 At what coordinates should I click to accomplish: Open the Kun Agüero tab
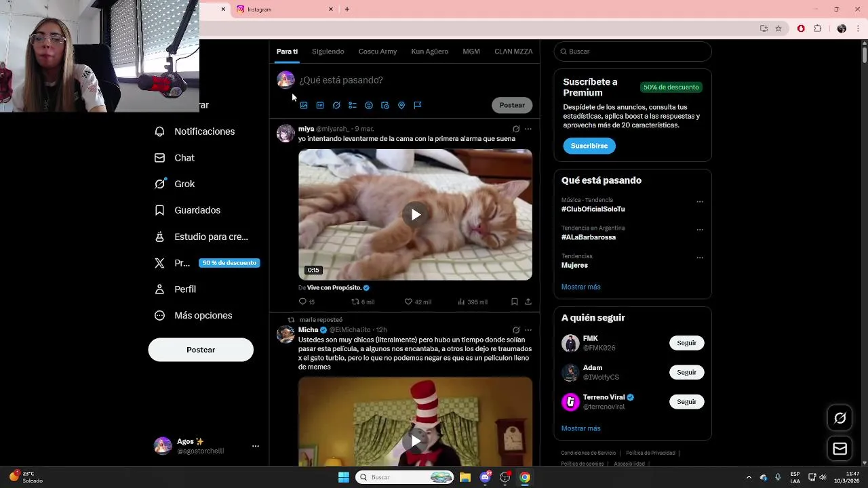pyautogui.click(x=429, y=52)
